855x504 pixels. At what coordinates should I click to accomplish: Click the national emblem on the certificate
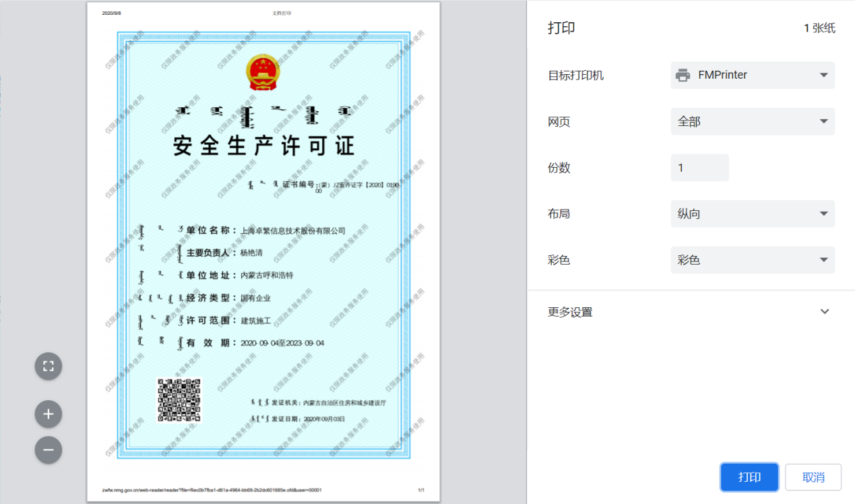[x=261, y=71]
